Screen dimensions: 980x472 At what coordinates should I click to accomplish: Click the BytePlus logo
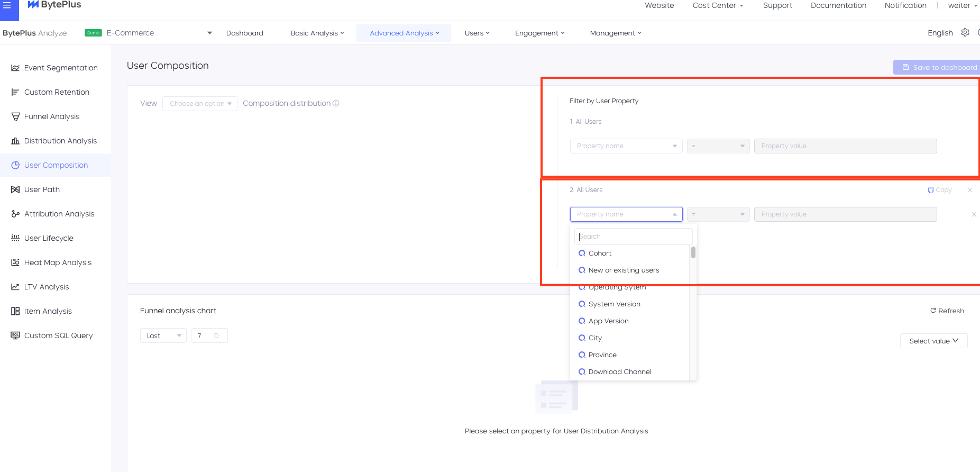(x=54, y=5)
